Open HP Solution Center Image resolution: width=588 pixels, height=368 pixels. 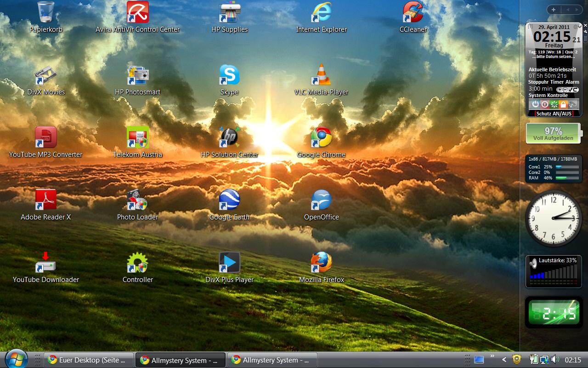click(230, 143)
